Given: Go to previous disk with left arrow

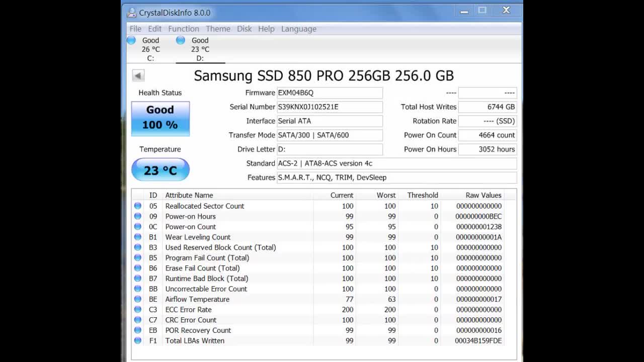Looking at the screenshot, I should point(138,75).
